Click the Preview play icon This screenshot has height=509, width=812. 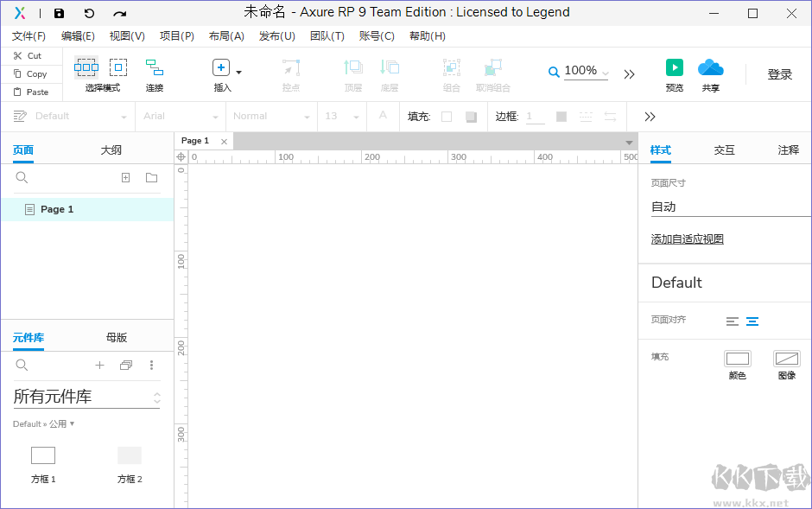(675, 67)
